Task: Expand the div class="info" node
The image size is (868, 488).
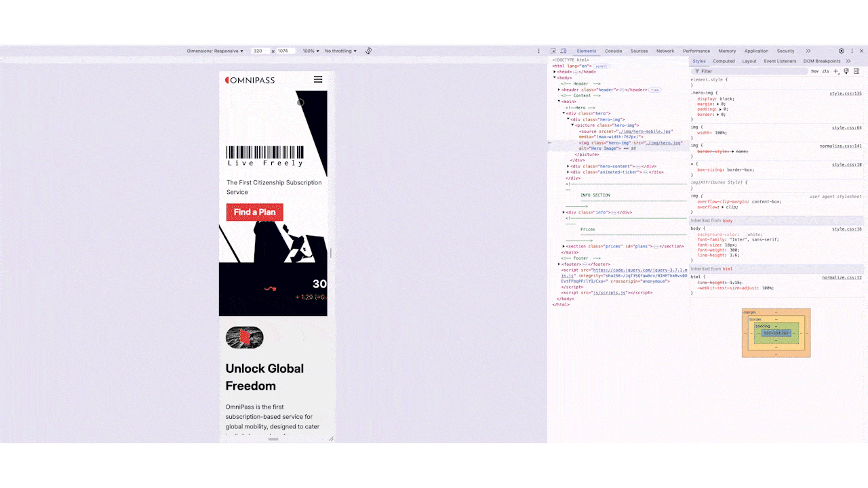Action: coord(564,212)
